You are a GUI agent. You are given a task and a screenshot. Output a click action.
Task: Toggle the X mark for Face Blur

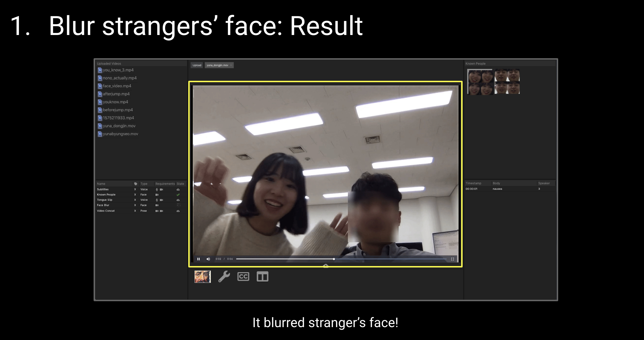135,205
